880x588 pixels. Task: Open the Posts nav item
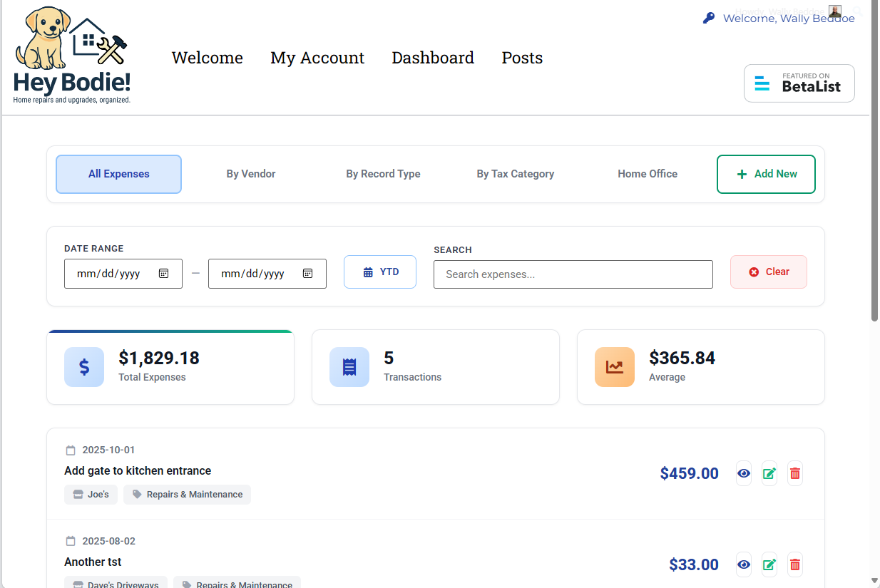tap(522, 58)
